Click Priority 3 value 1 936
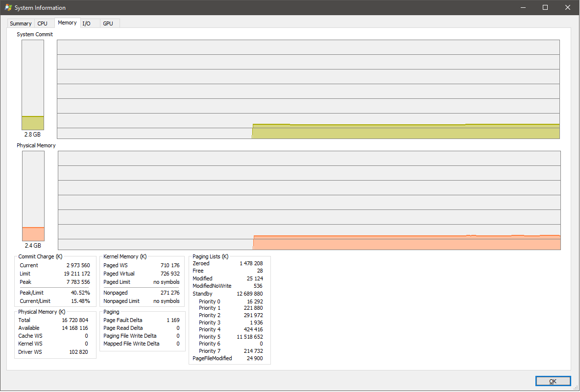The width and height of the screenshot is (580, 392). (256, 323)
